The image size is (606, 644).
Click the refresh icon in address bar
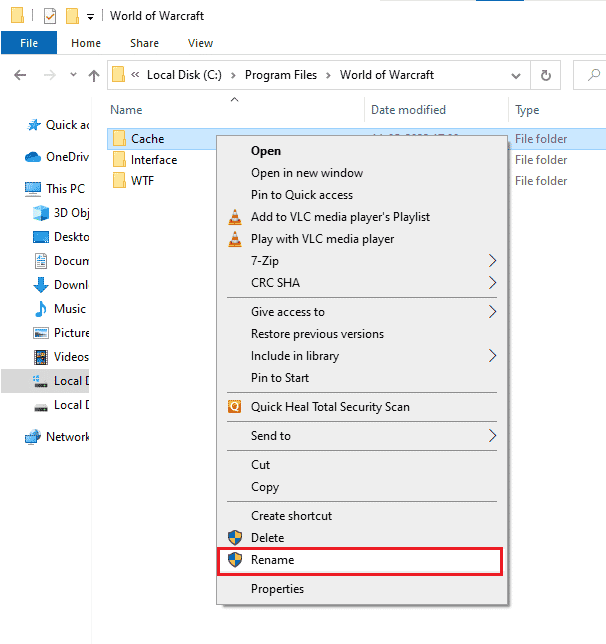[x=545, y=75]
